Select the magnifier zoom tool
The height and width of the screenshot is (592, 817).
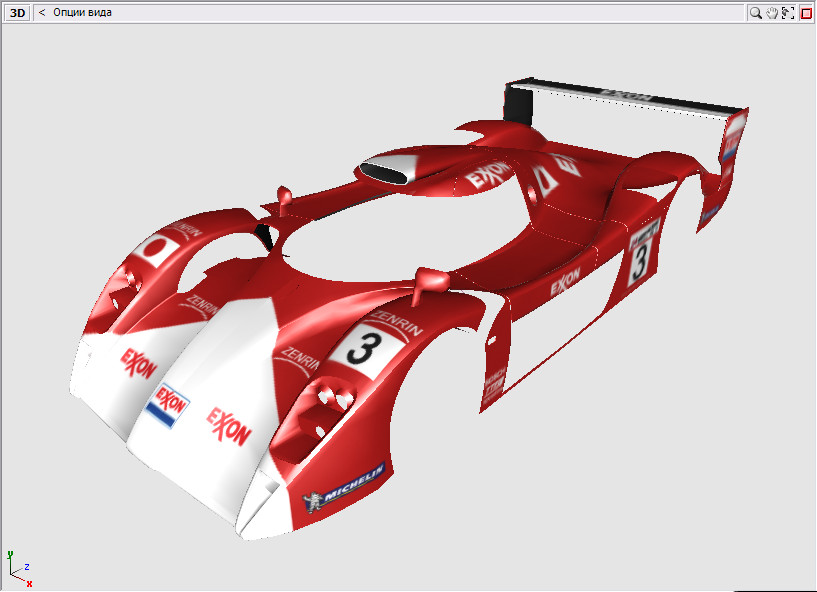click(755, 13)
